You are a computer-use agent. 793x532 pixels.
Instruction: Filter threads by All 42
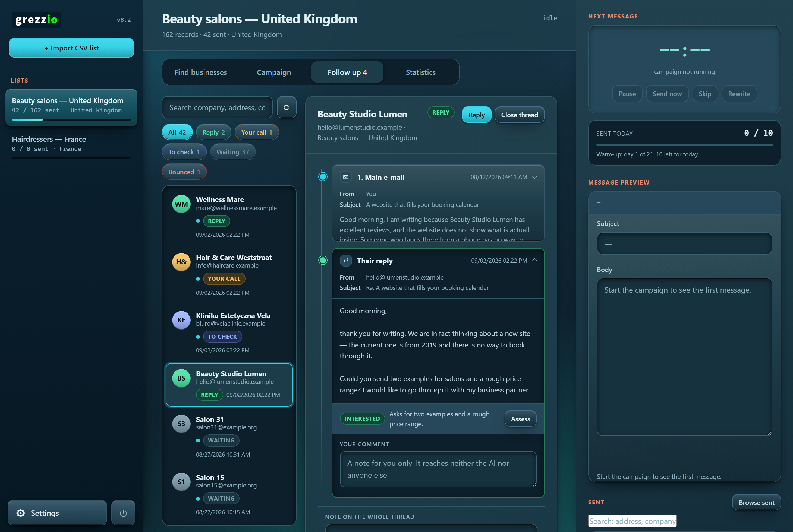pos(177,132)
